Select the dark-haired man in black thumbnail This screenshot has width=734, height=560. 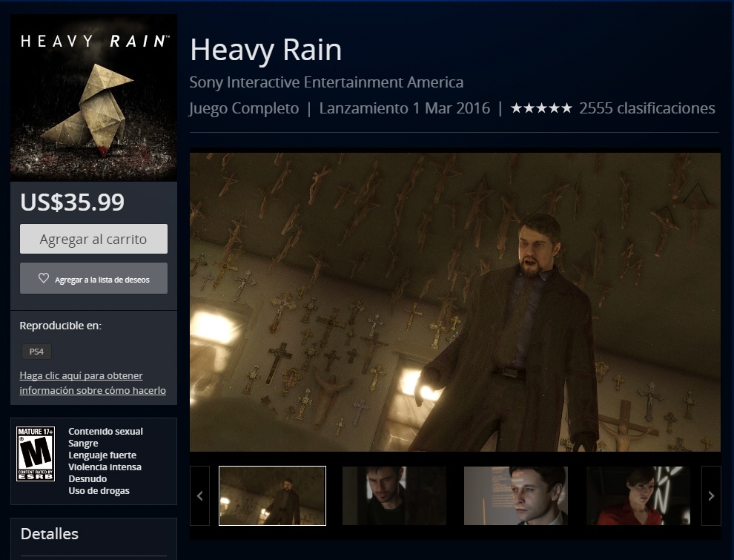[x=394, y=495]
